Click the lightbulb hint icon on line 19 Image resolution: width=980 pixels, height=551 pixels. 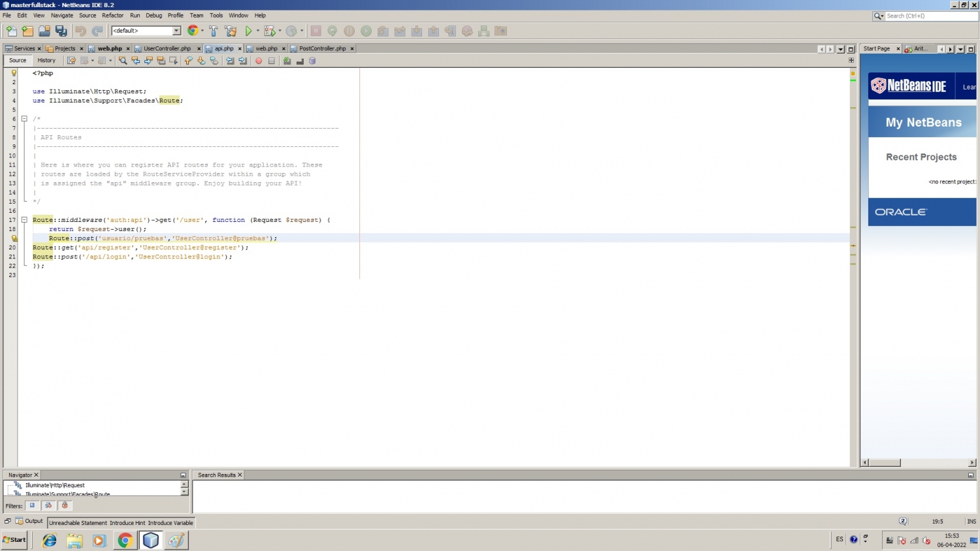click(14, 238)
